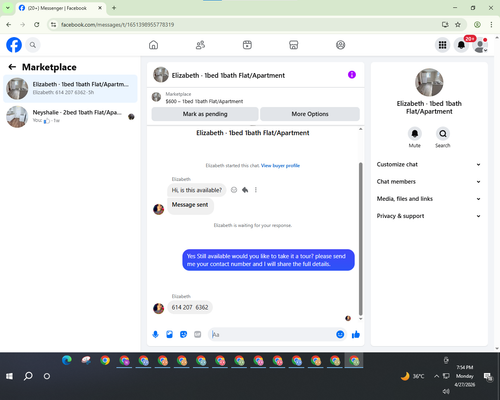The image size is (500, 400).
Task: Click the blue 'Yes Still available' message bubble
Action: [268, 260]
